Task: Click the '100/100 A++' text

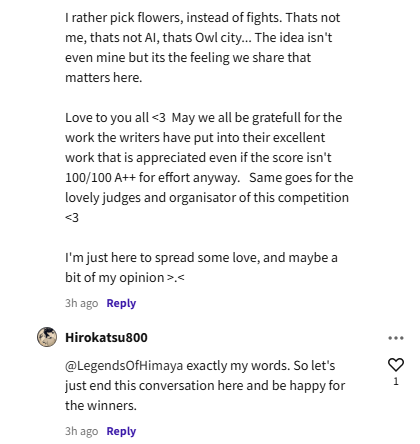Action: click(100, 178)
